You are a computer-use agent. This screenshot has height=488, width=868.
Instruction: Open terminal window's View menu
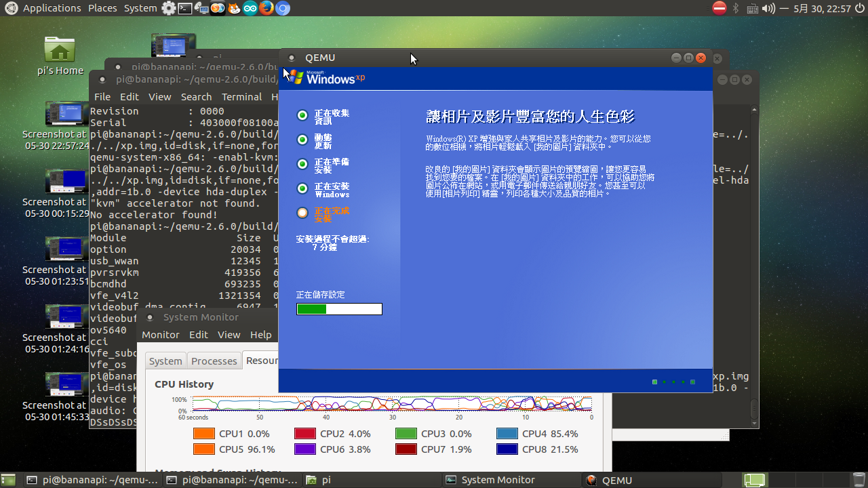point(160,97)
